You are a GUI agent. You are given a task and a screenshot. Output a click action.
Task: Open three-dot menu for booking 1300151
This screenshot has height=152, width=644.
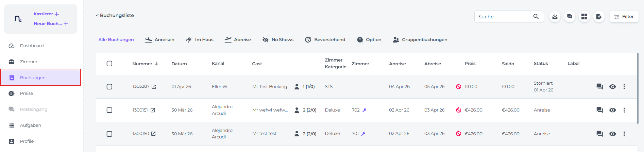(624, 110)
